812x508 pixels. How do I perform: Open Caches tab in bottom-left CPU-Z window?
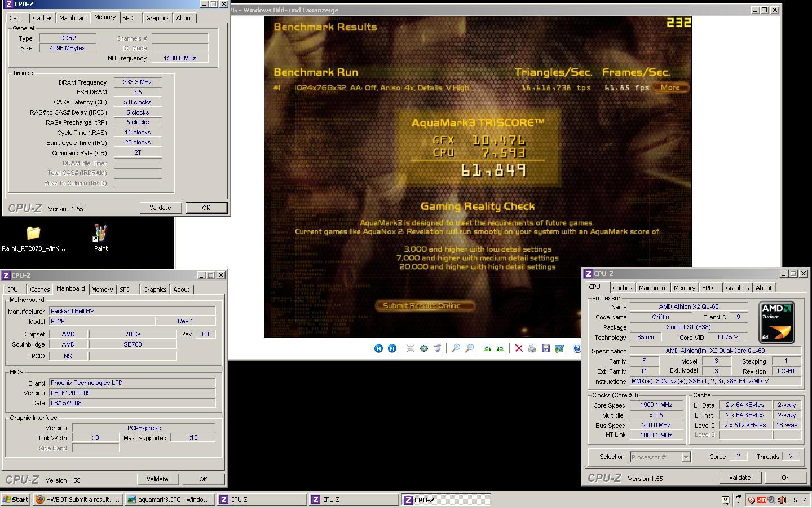click(39, 290)
